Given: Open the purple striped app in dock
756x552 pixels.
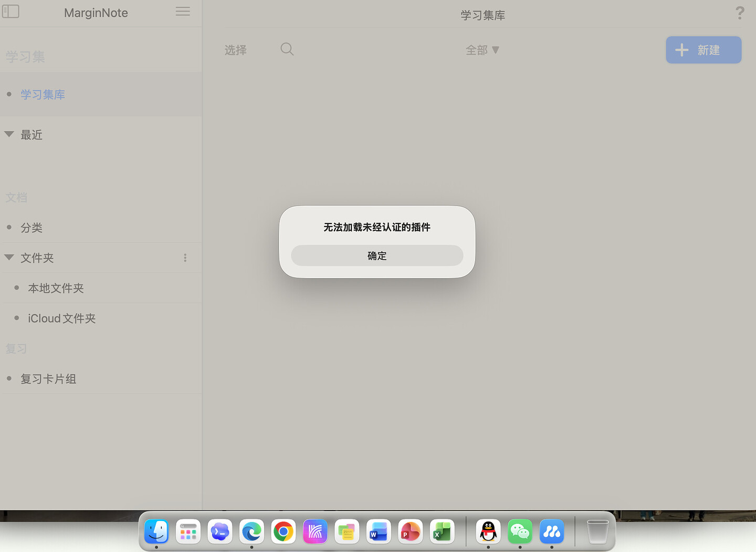Looking at the screenshot, I should (x=315, y=532).
